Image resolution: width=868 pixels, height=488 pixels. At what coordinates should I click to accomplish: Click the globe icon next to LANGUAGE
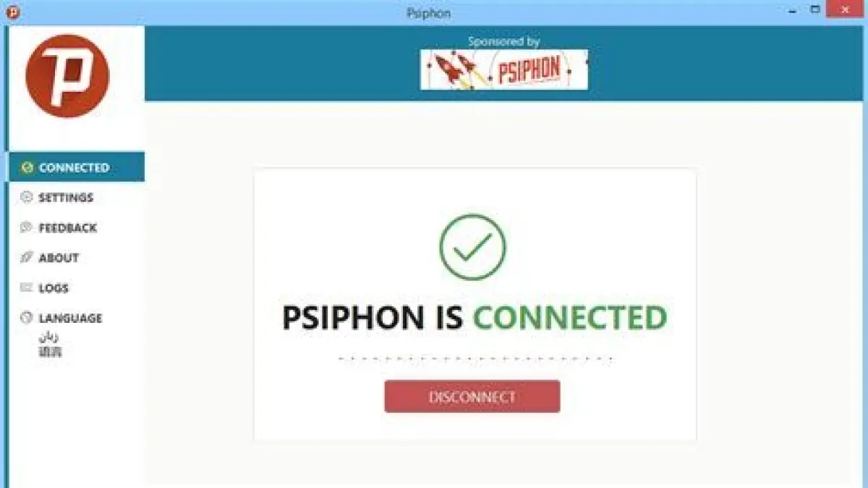click(x=27, y=318)
